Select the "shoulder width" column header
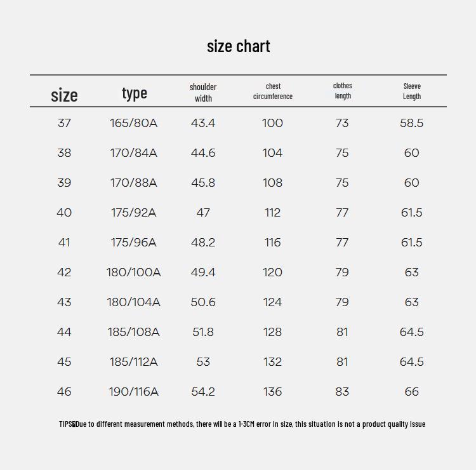476x470 pixels. click(x=203, y=92)
